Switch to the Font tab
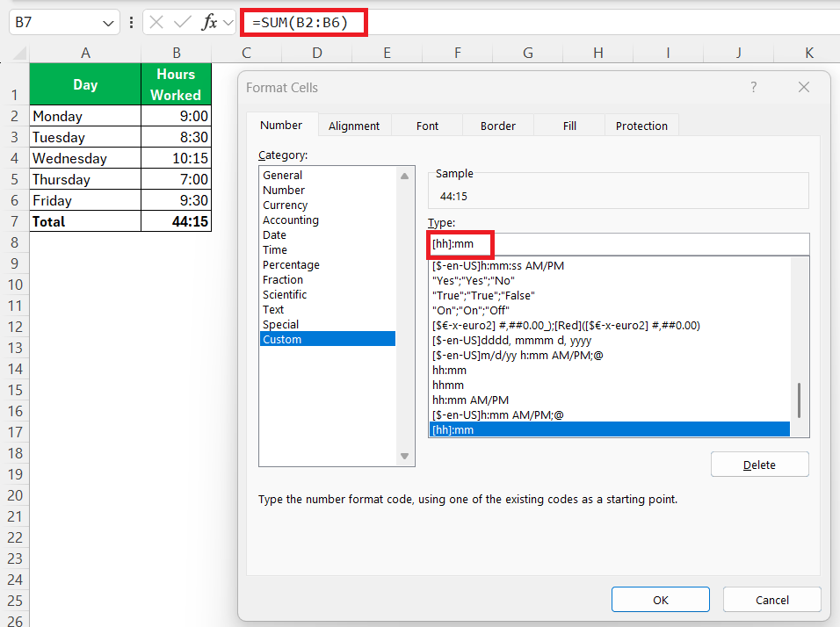Image resolution: width=840 pixels, height=627 pixels. click(427, 126)
